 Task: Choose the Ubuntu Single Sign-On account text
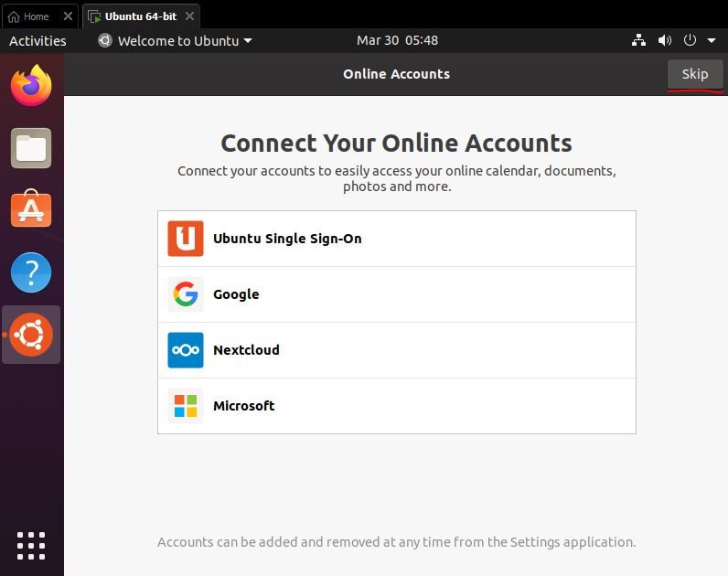(x=287, y=239)
